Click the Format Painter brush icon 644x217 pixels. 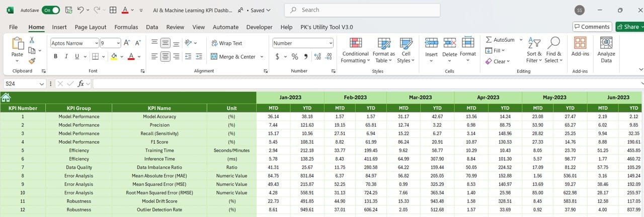point(32,60)
